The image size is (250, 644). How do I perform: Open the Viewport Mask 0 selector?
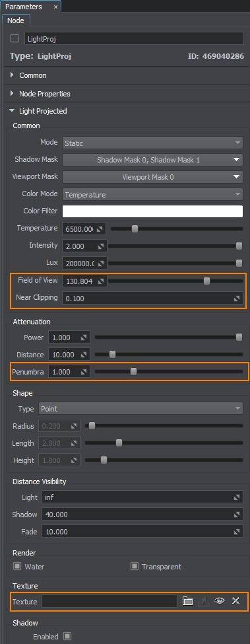tap(152, 178)
